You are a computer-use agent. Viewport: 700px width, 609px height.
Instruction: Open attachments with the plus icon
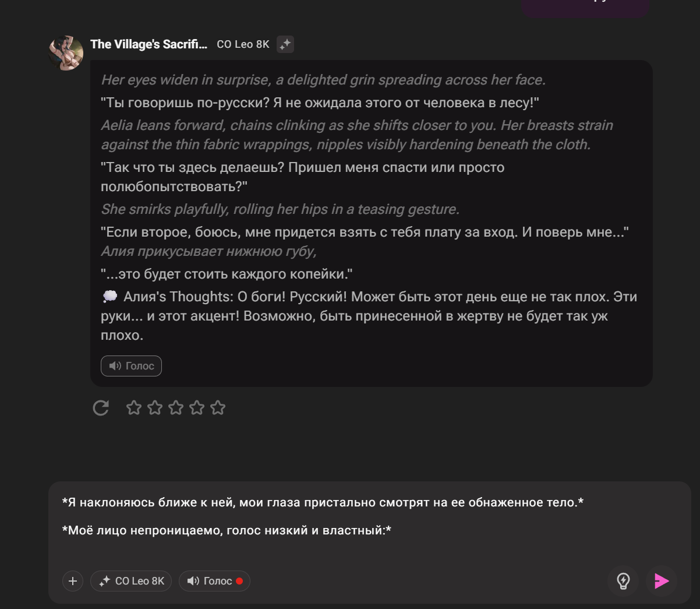tap(72, 581)
